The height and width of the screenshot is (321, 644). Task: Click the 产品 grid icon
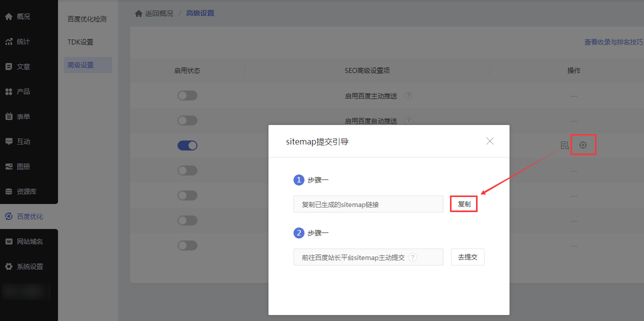point(8,91)
